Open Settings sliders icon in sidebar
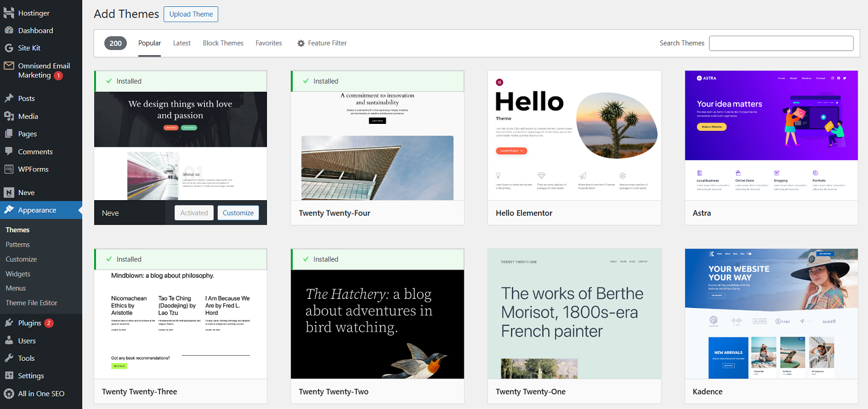This screenshot has width=868, height=409. [x=9, y=376]
